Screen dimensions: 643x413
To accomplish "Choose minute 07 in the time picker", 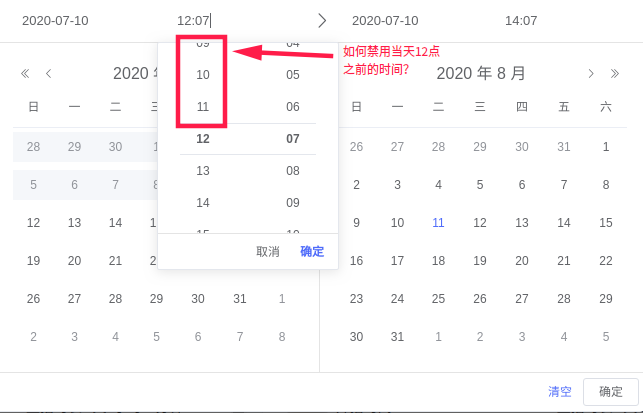I will [293, 139].
